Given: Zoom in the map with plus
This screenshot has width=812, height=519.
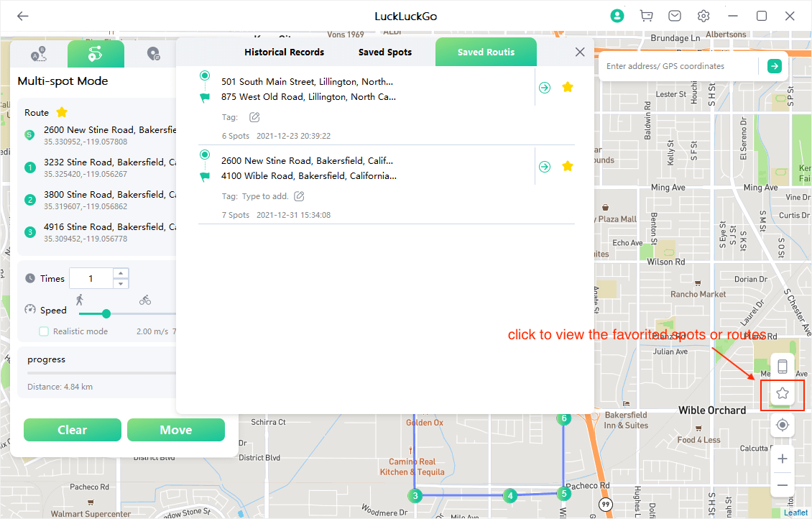Looking at the screenshot, I should click(783, 459).
